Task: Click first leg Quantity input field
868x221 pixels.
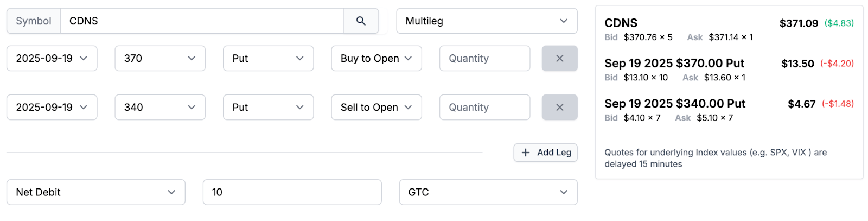Action: coord(485,59)
